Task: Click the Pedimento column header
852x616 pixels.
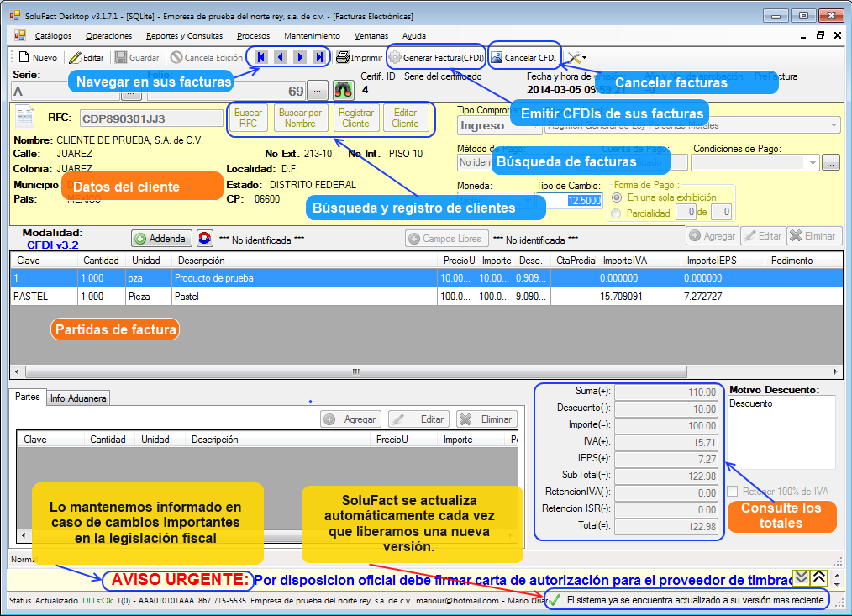Action: coord(803,261)
